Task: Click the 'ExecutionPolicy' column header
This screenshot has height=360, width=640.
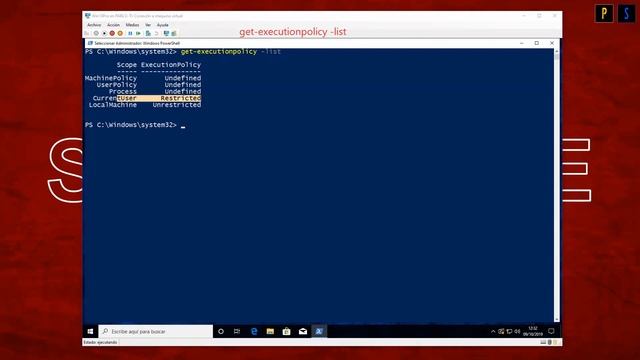Action: click(171, 65)
